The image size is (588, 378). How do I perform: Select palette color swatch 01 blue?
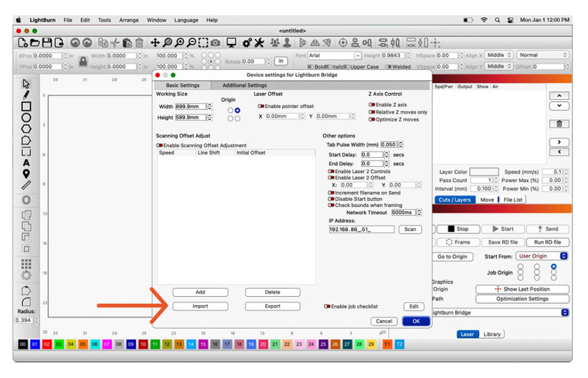[35, 345]
